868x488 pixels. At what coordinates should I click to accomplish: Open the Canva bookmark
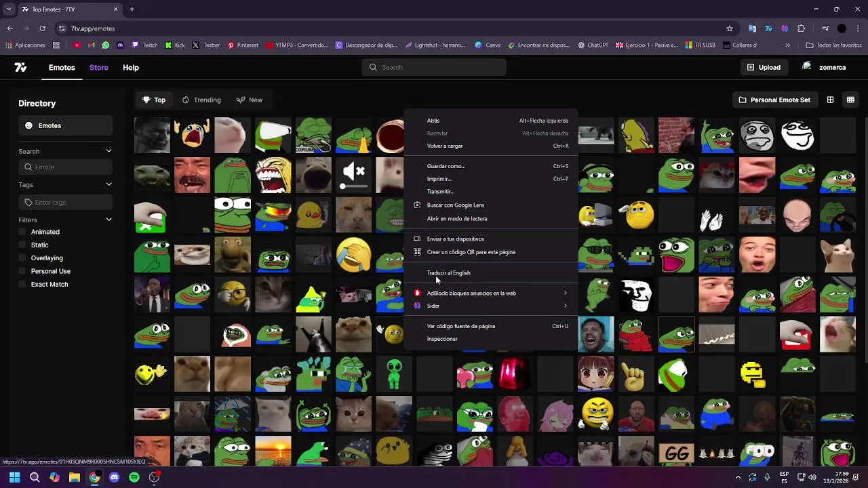(488, 45)
